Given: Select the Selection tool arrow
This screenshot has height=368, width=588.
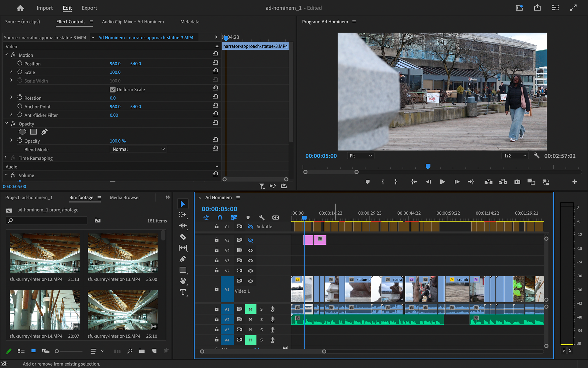Looking at the screenshot, I should [x=183, y=204].
